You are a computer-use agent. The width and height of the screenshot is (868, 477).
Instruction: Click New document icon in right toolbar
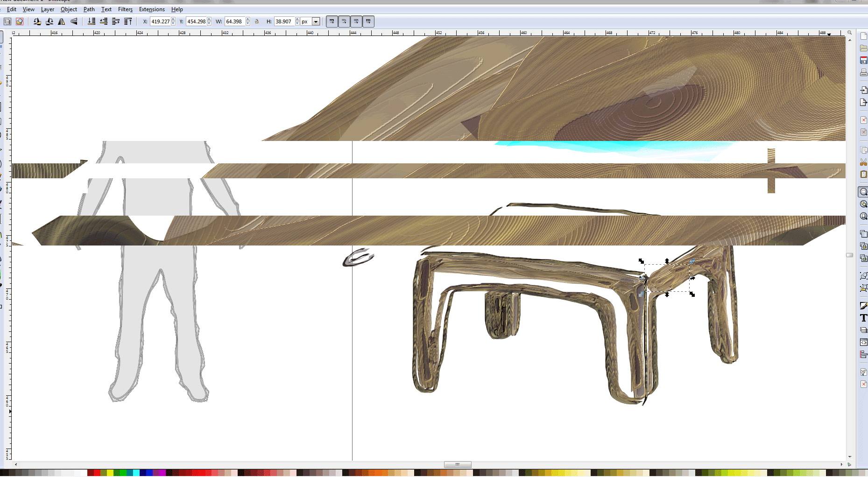click(x=863, y=36)
